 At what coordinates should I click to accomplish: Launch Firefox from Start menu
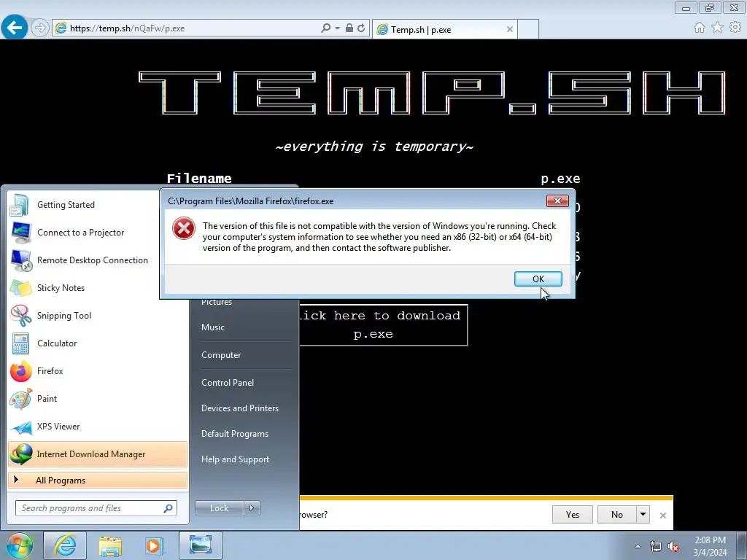coord(98,371)
